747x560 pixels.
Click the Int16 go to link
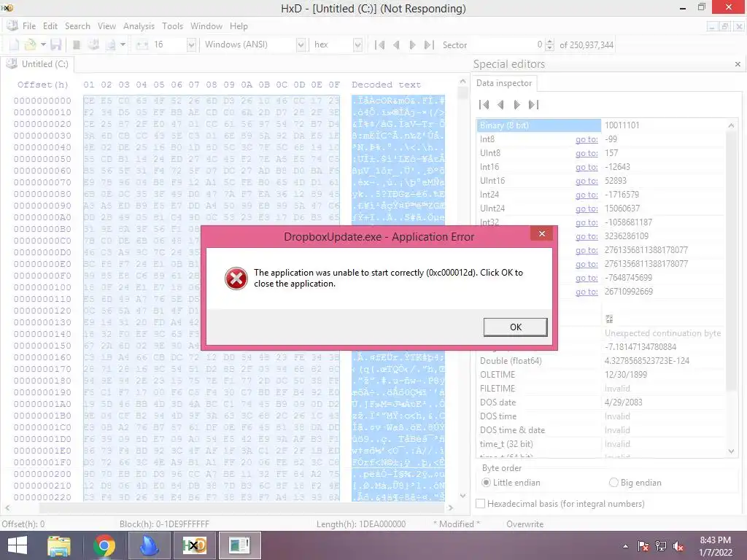coord(587,167)
